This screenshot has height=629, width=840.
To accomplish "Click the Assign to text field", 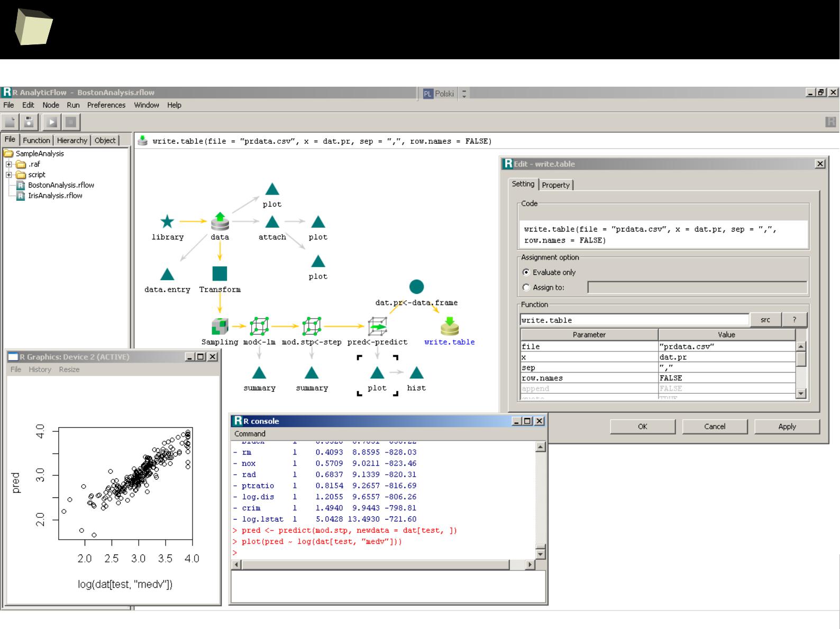I will coord(697,288).
